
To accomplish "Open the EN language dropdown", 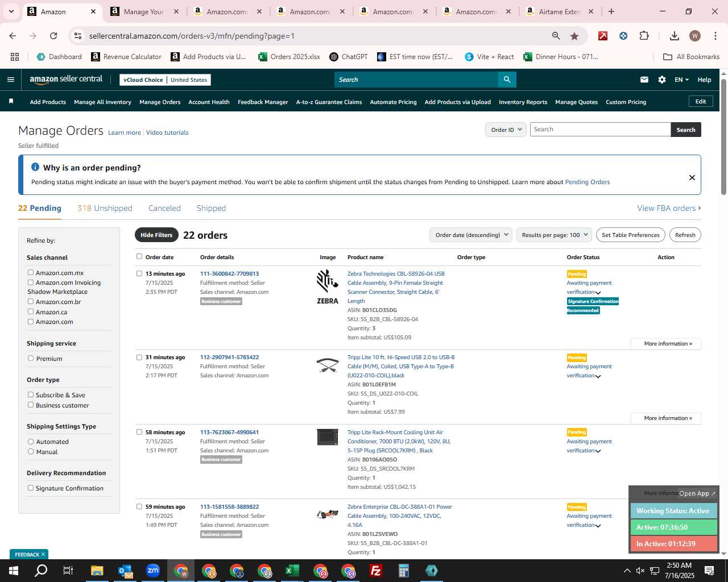I will pos(681,80).
